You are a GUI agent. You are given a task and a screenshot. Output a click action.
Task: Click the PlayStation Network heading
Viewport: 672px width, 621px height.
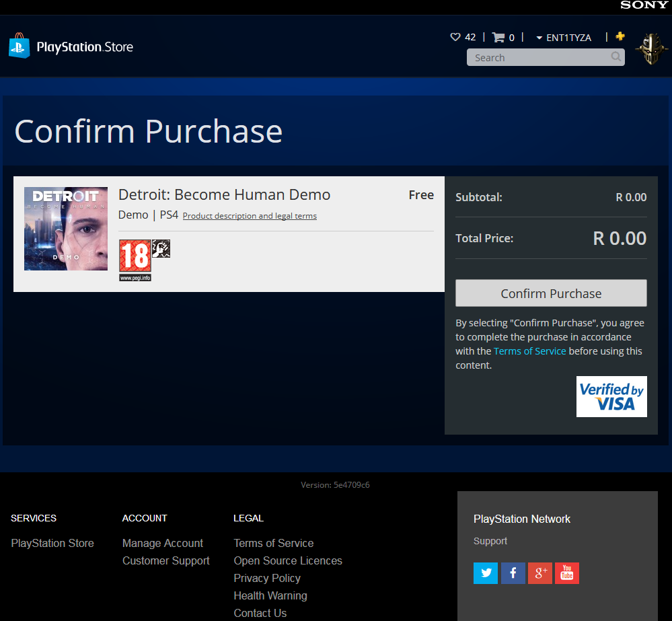point(522,519)
